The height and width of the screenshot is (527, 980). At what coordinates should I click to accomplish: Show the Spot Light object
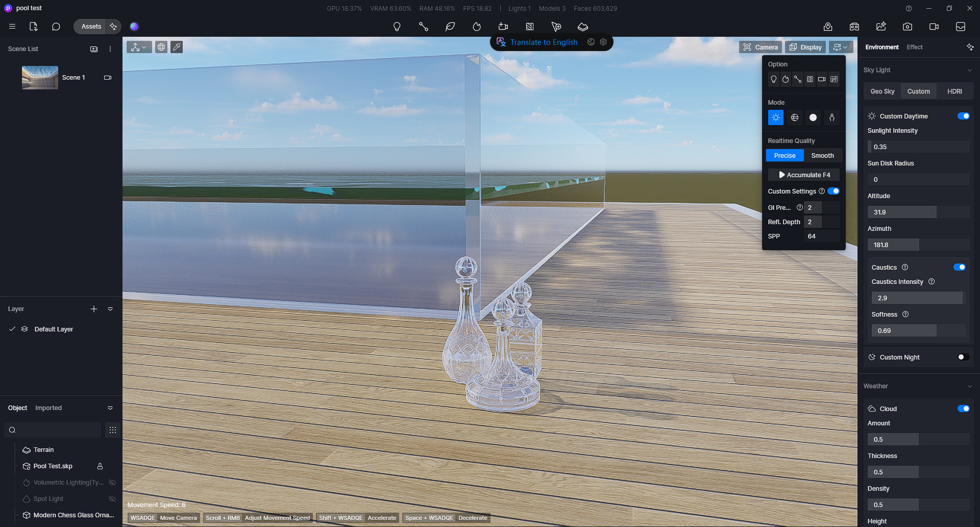pos(112,499)
